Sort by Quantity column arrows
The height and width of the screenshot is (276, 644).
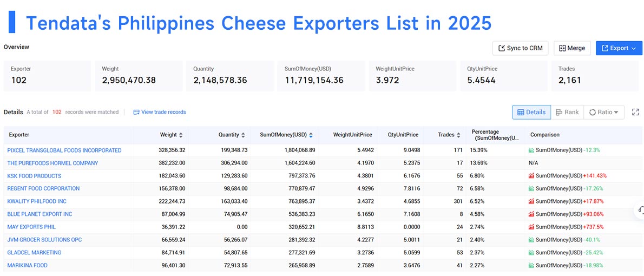(243, 135)
